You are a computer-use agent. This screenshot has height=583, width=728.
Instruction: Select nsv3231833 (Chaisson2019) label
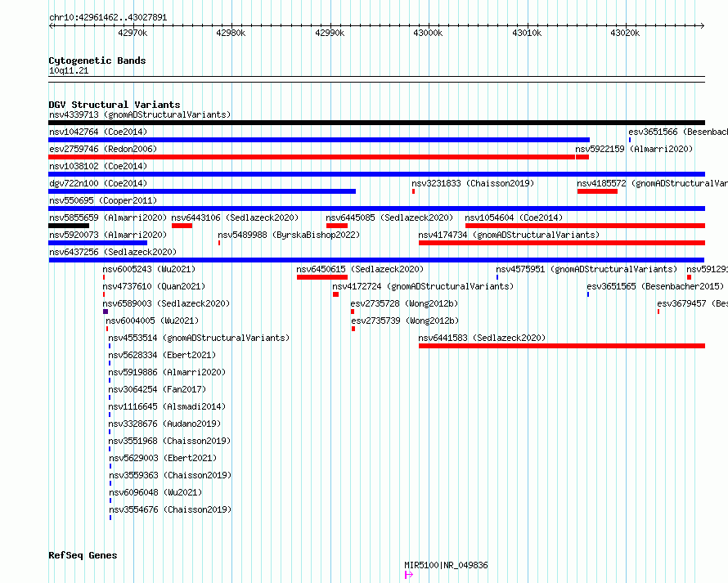473,183
